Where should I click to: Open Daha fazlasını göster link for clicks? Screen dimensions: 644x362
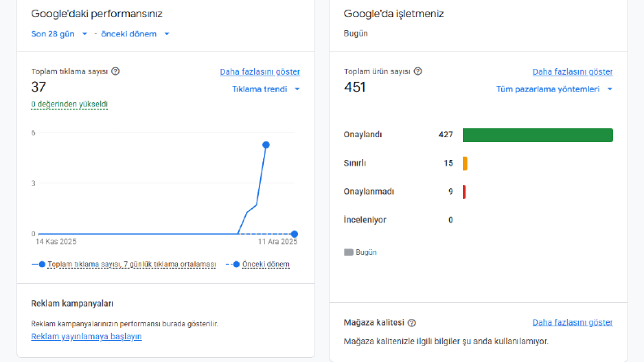(x=260, y=71)
